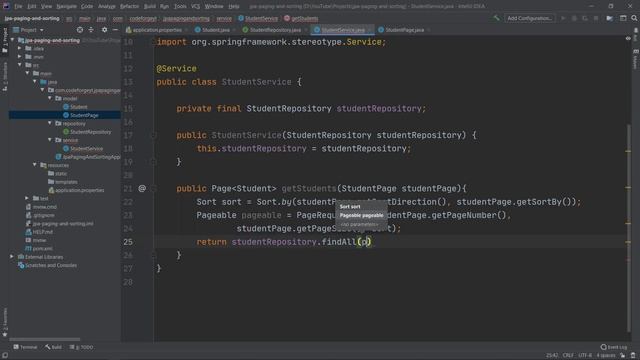
Task: Collapse the resources folder
Action: (35, 165)
